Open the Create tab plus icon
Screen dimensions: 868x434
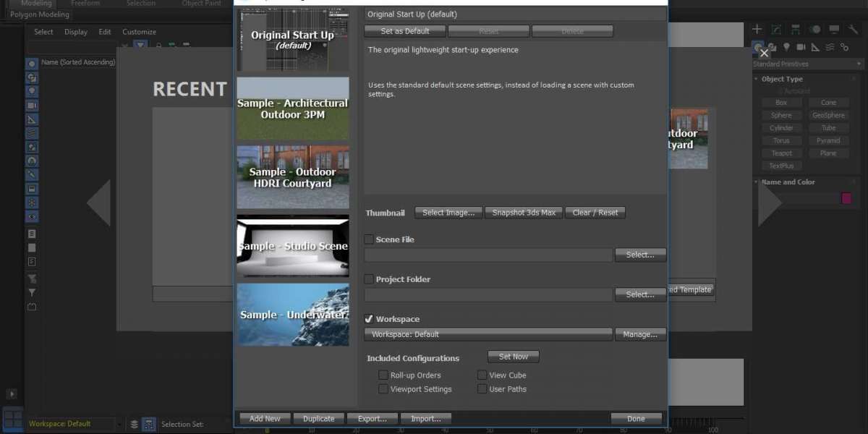757,29
